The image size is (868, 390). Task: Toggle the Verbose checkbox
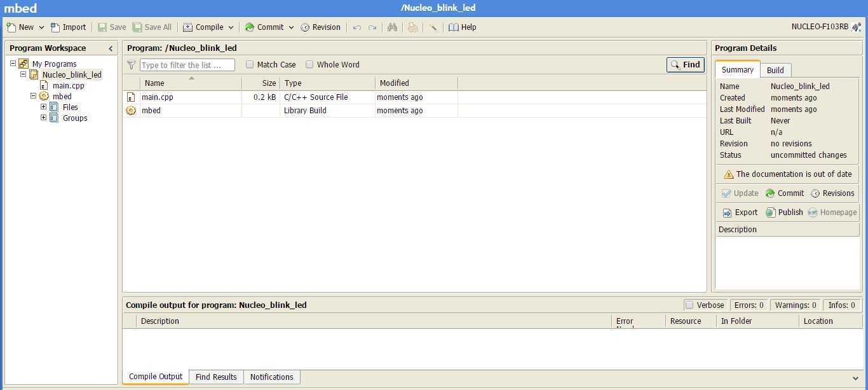(689, 305)
